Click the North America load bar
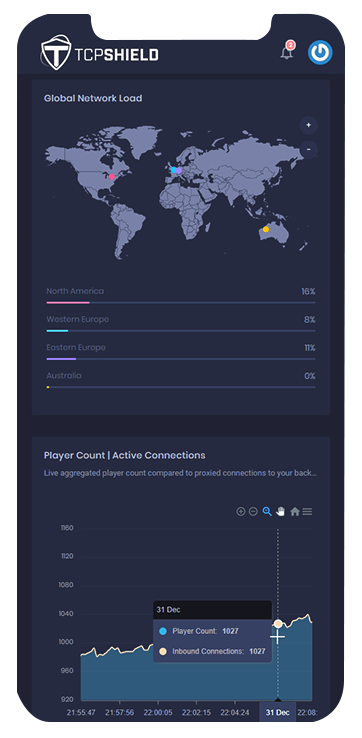 [x=181, y=303]
